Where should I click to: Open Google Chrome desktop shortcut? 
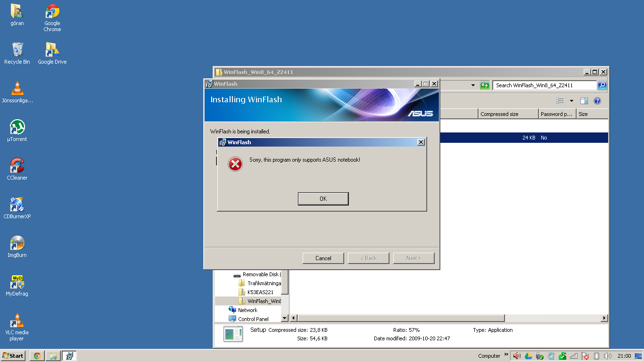coord(52,18)
